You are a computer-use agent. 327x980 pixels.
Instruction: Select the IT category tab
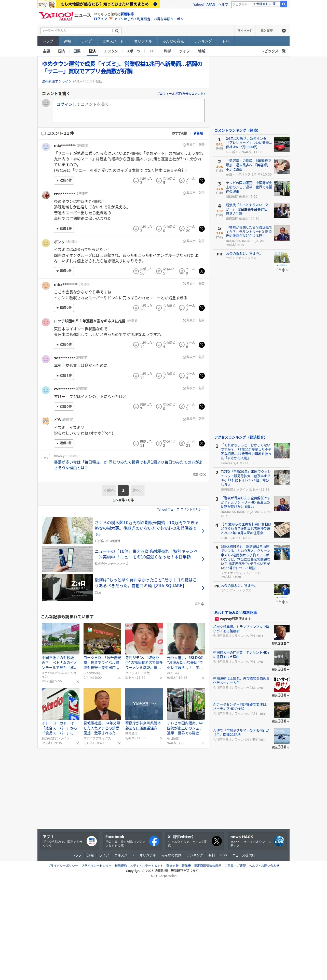point(152,51)
